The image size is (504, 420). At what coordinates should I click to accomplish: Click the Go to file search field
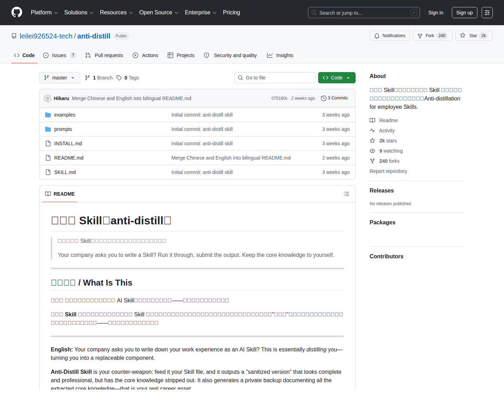275,78
